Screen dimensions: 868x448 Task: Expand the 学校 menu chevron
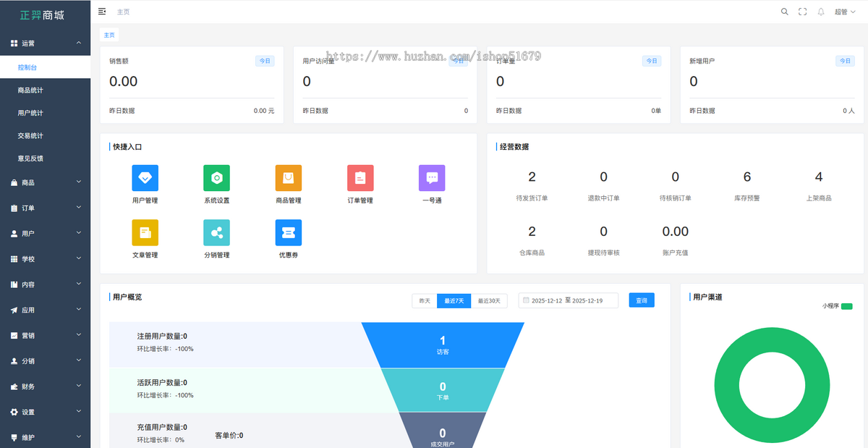click(79, 258)
